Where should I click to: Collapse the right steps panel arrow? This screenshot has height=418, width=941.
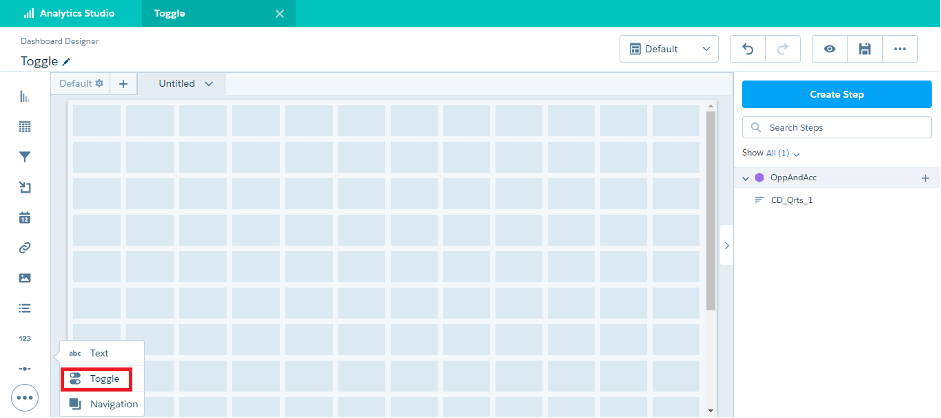726,245
